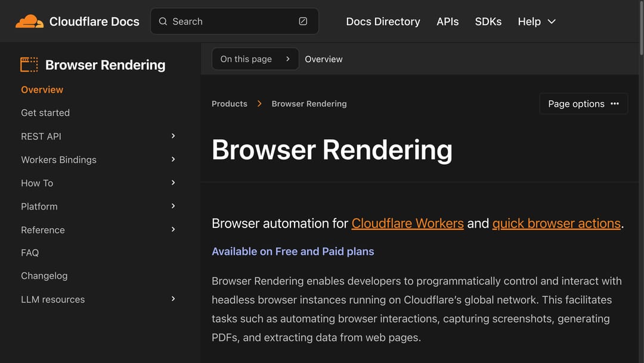Click the Platform sidebar label
The height and width of the screenshot is (363, 644).
pyautogui.click(x=39, y=207)
